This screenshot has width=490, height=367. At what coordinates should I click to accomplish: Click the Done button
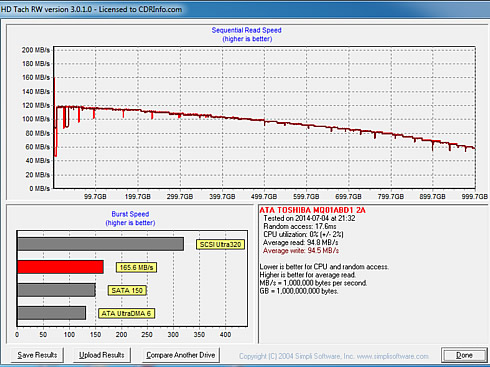(x=464, y=355)
